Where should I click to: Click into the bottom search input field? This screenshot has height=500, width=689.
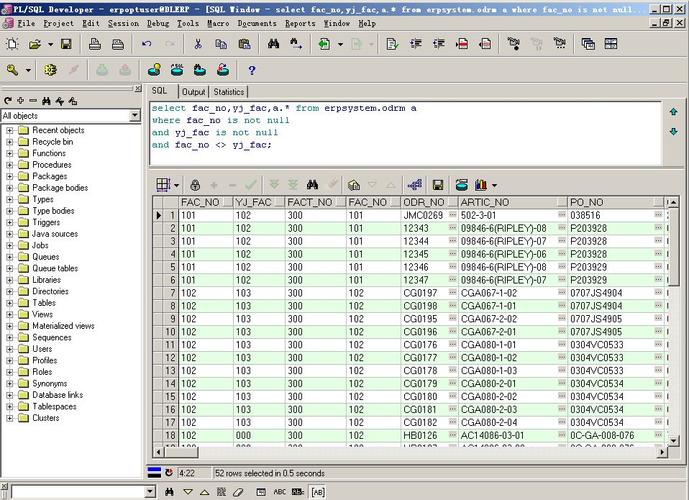(78, 491)
